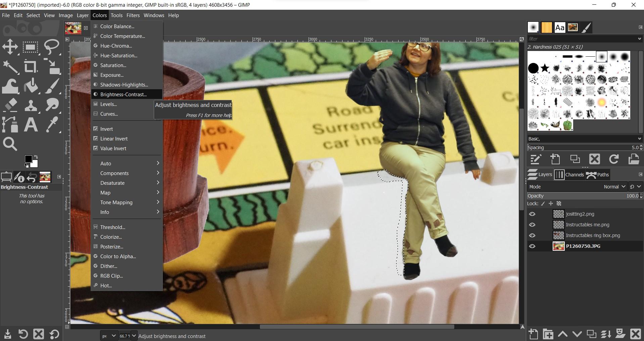The image size is (644, 341).
Task: Swap foreground and background colors
Action: pos(36,157)
